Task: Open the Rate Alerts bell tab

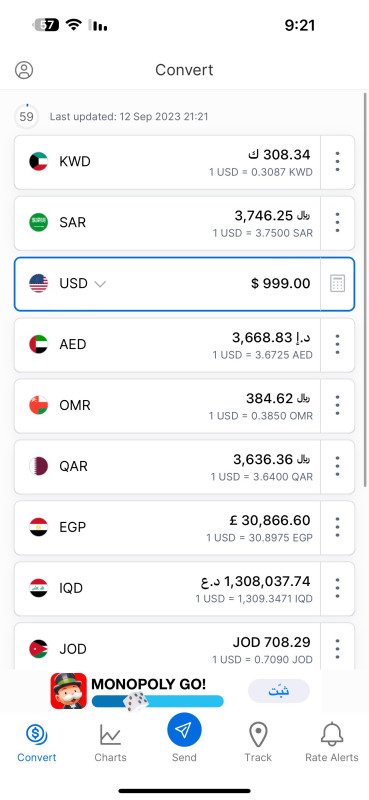Action: point(332,742)
